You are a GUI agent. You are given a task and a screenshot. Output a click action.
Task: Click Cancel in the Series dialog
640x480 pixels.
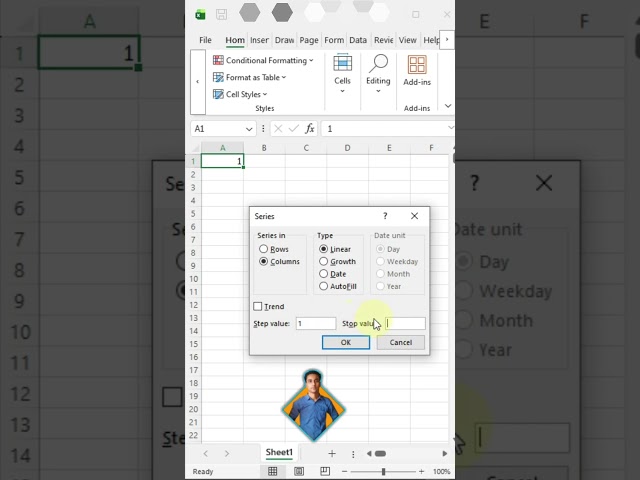(400, 342)
